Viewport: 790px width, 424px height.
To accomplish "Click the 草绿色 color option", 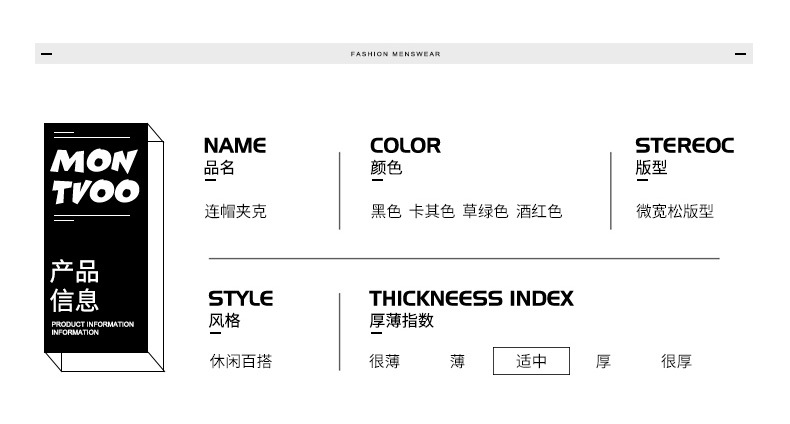I will pyautogui.click(x=485, y=211).
